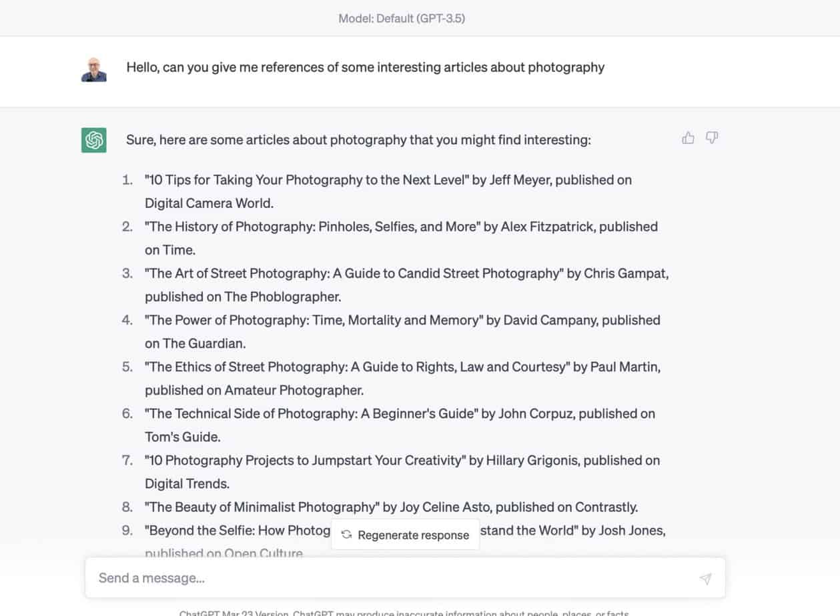The height and width of the screenshot is (616, 840).
Task: Click the Art of Street Photography item
Action: point(407,285)
